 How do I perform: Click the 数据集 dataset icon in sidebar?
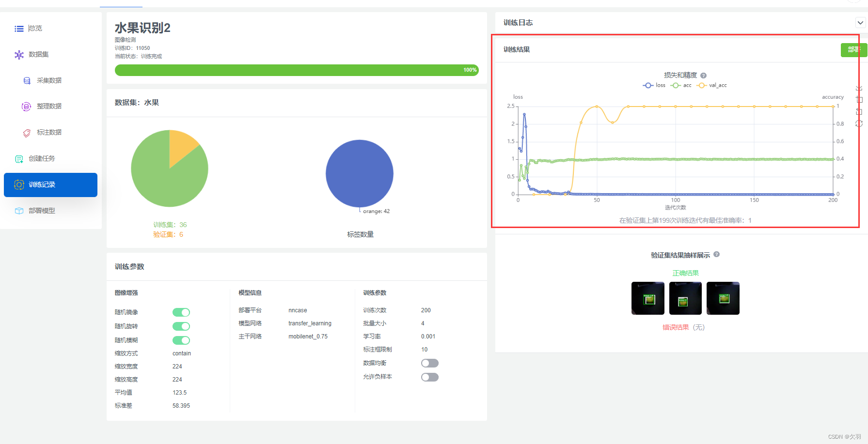pyautogui.click(x=19, y=55)
